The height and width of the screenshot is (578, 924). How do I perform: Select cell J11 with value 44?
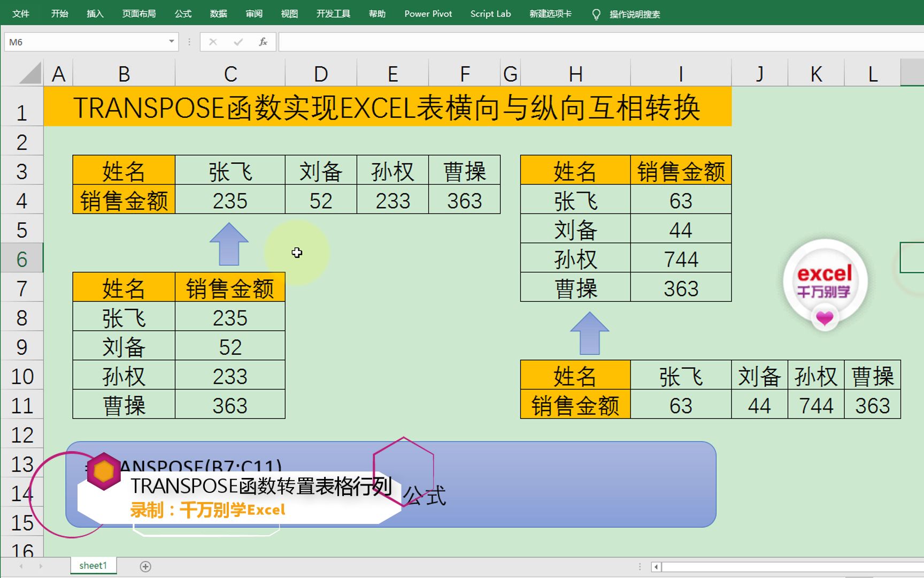pos(759,405)
